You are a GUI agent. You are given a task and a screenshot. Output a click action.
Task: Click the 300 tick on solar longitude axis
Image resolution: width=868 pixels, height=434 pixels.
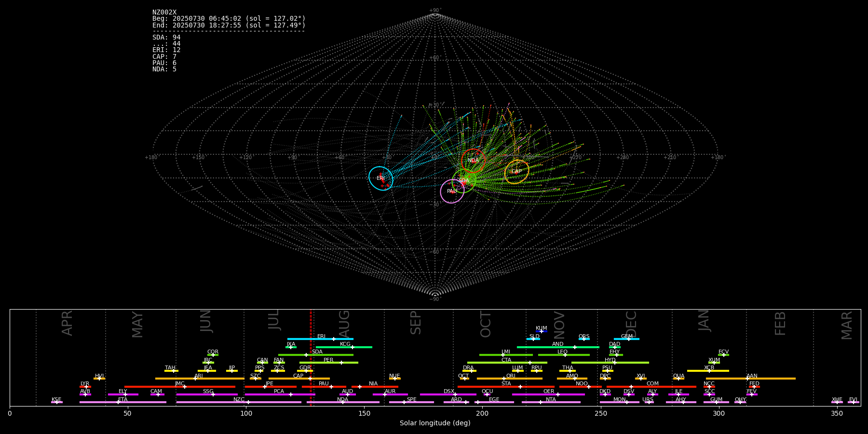click(x=719, y=413)
